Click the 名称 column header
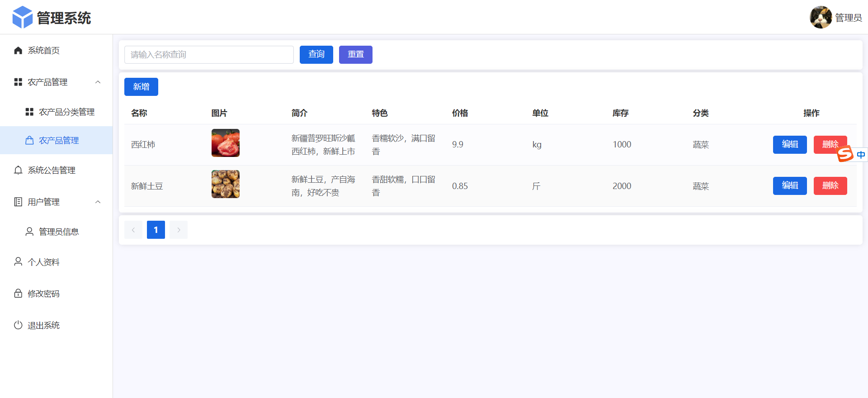Screen dimensions: 868x398 [x=139, y=113]
